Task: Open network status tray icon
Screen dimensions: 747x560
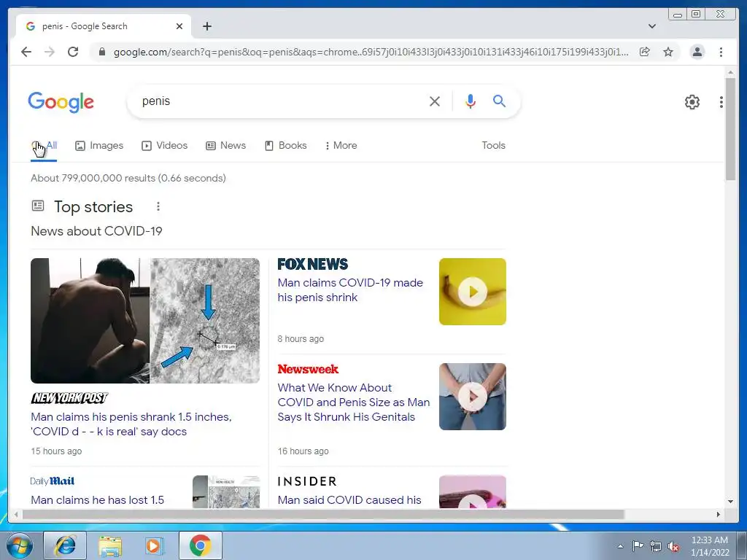Action: [x=656, y=546]
